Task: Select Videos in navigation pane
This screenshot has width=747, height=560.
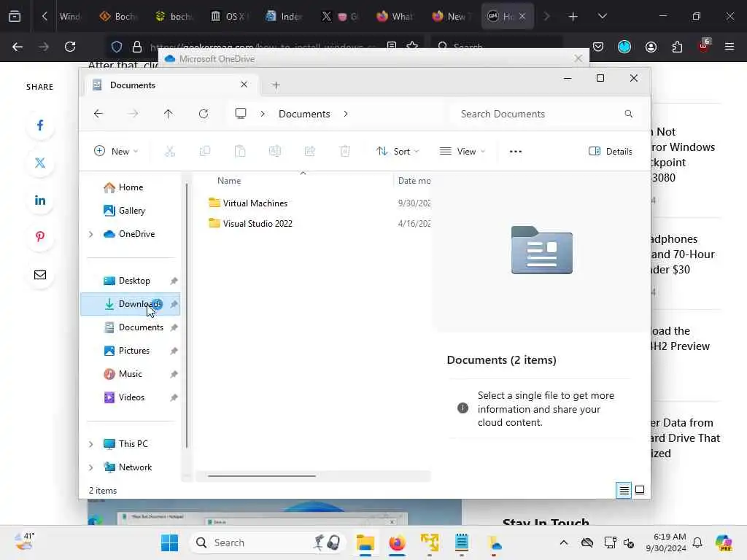Action: pos(130,397)
